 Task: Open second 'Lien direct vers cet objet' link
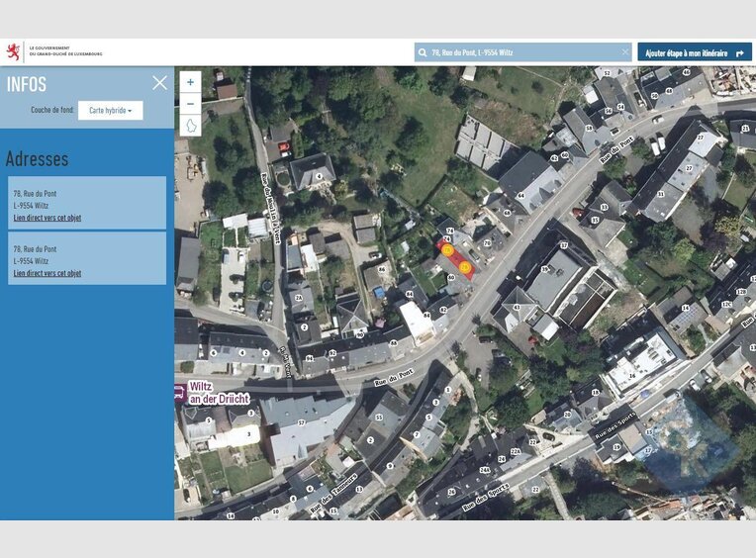pos(47,273)
